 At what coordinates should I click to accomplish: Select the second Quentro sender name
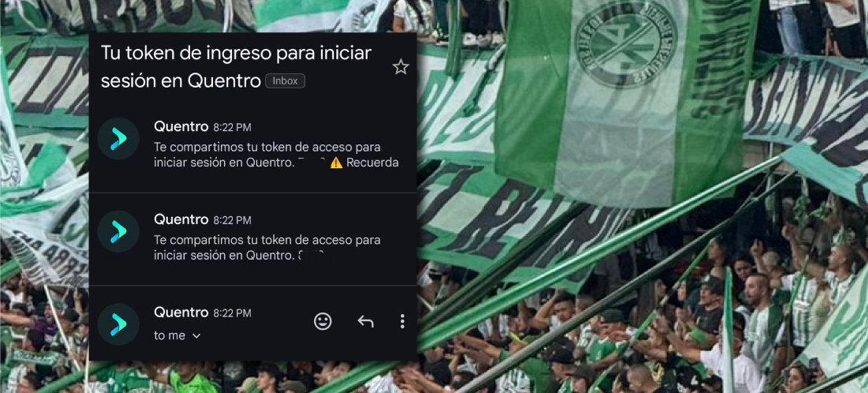point(181,219)
